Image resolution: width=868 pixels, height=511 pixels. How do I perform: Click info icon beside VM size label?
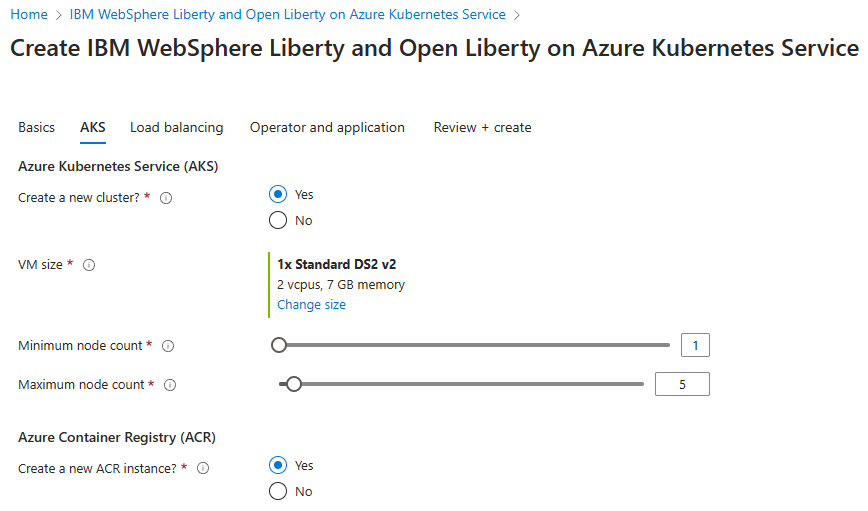(89, 265)
